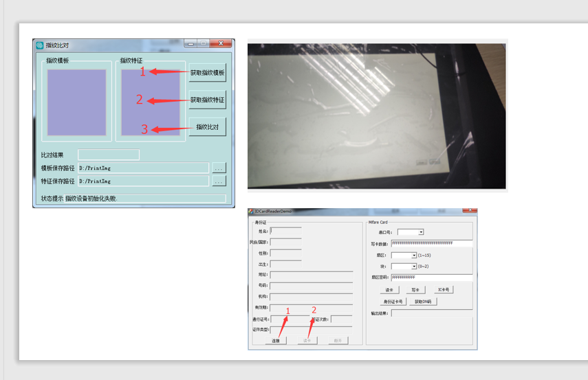588x380 pixels.
Task: Click the 民族/国家 field
Action: pyautogui.click(x=286, y=242)
